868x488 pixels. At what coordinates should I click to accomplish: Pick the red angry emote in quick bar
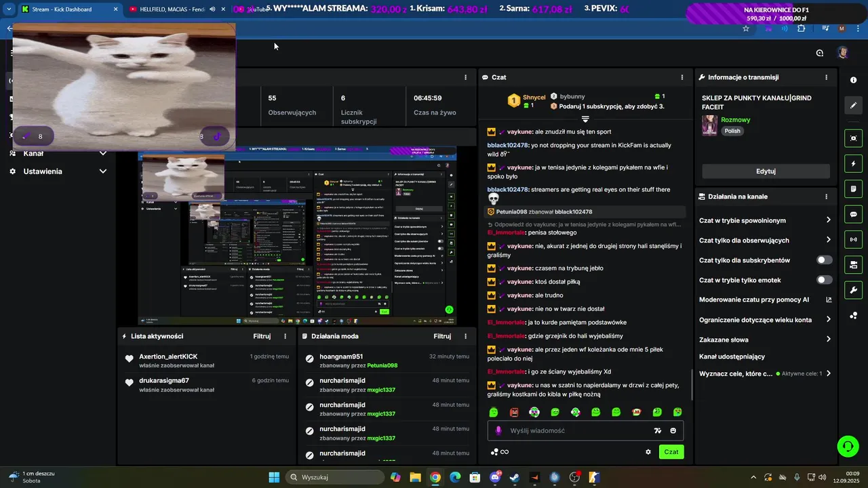pos(514,412)
